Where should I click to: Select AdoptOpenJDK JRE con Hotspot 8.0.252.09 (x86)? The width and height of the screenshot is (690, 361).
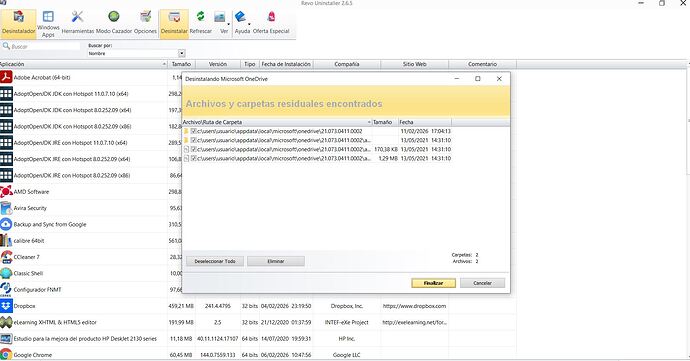pos(72,175)
